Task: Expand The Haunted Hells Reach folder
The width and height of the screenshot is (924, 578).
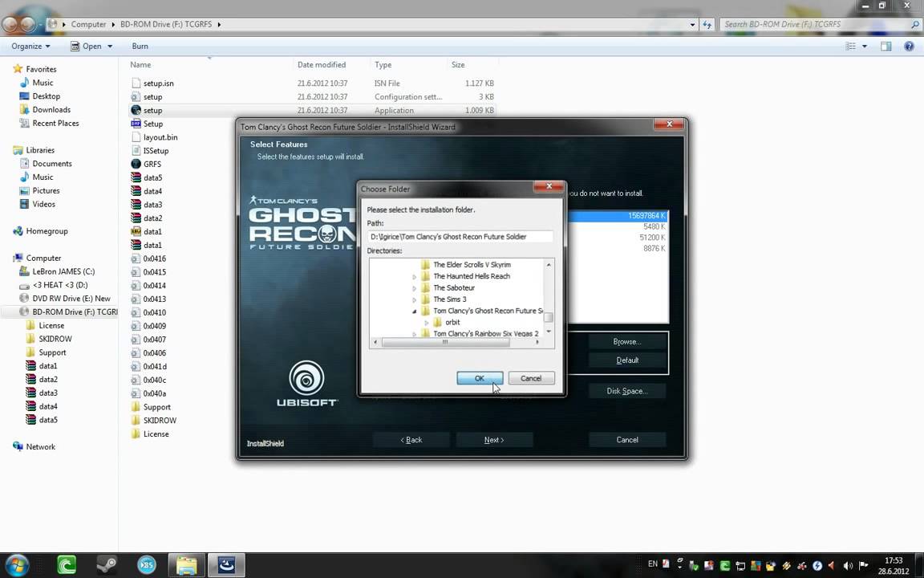Action: (x=414, y=277)
